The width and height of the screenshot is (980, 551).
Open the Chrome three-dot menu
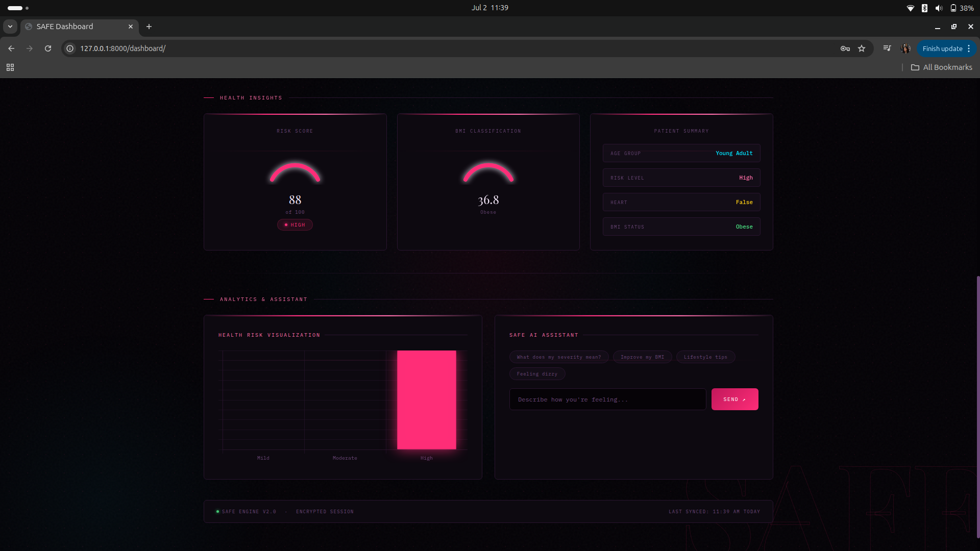[969, 48]
